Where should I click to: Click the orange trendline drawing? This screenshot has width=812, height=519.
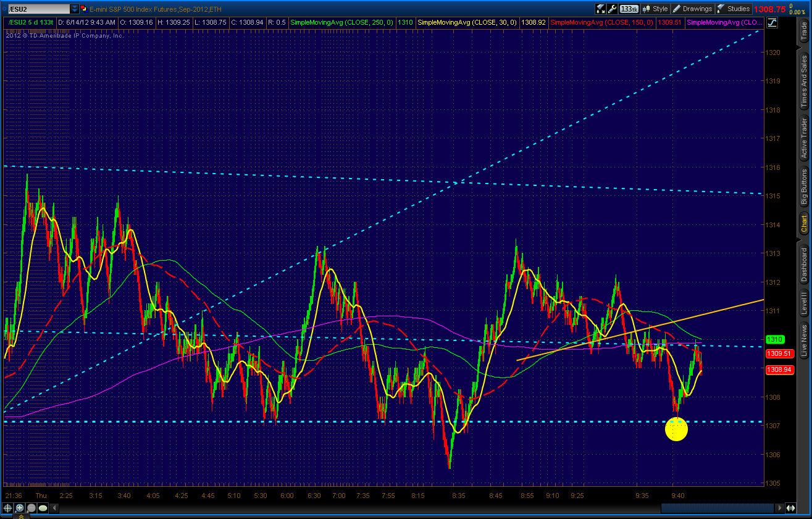click(640, 329)
